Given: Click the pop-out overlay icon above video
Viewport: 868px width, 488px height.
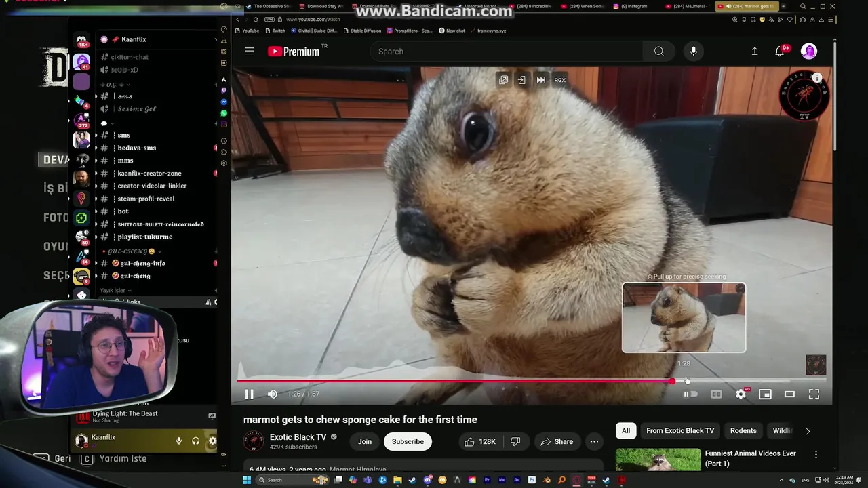Looking at the screenshot, I should [x=503, y=80].
